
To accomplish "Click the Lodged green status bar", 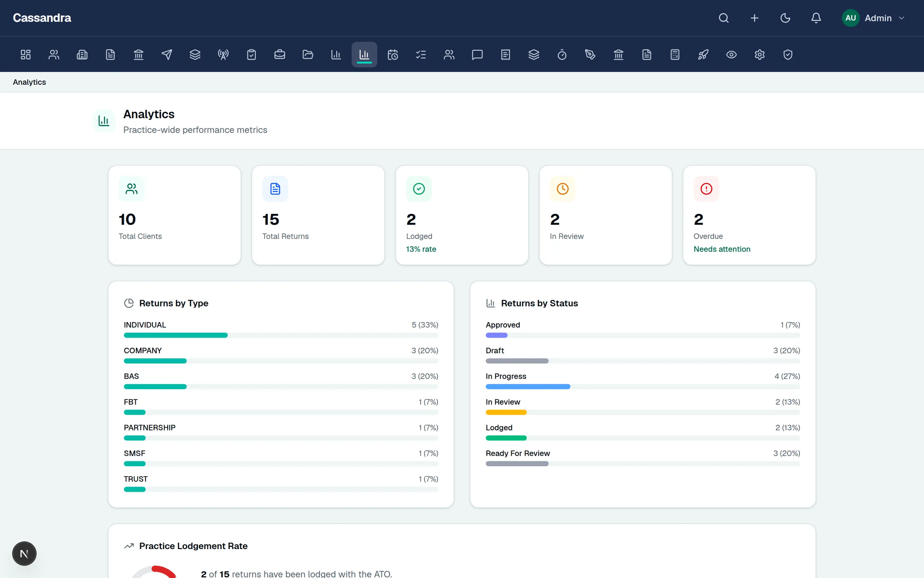I will point(506,438).
